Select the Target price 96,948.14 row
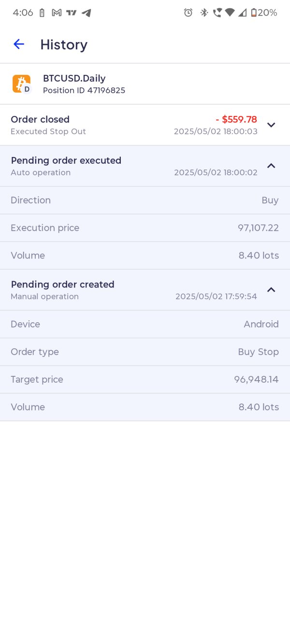The height and width of the screenshot is (644, 290). coord(145,380)
